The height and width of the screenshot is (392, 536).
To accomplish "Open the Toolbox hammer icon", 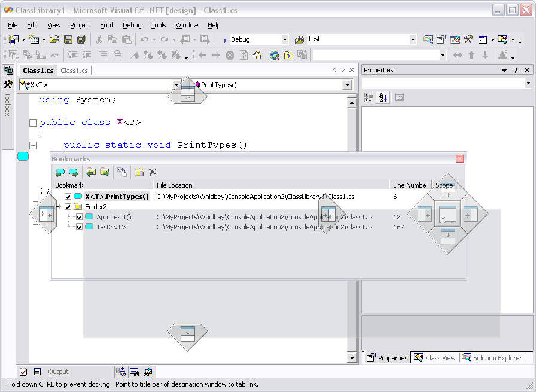I will point(8,84).
